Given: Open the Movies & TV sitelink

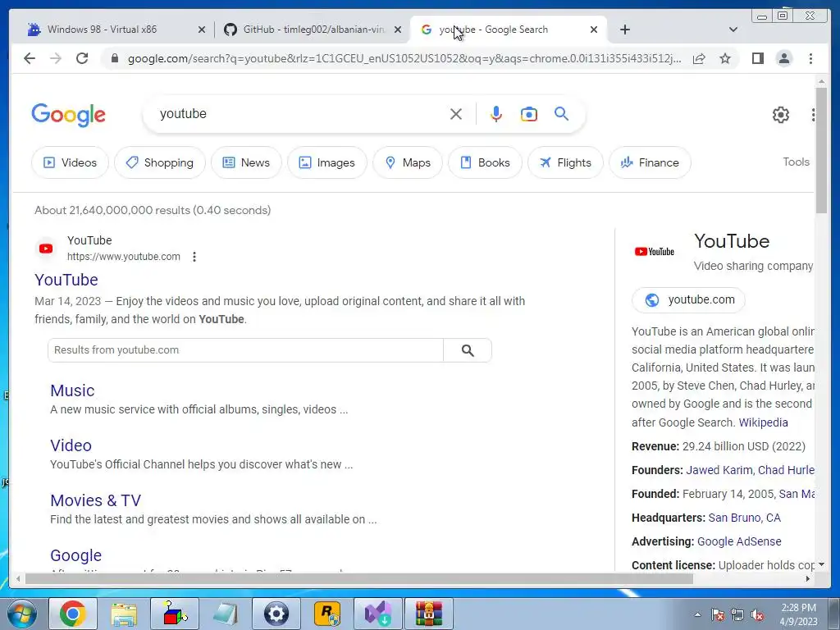Looking at the screenshot, I should 95,500.
